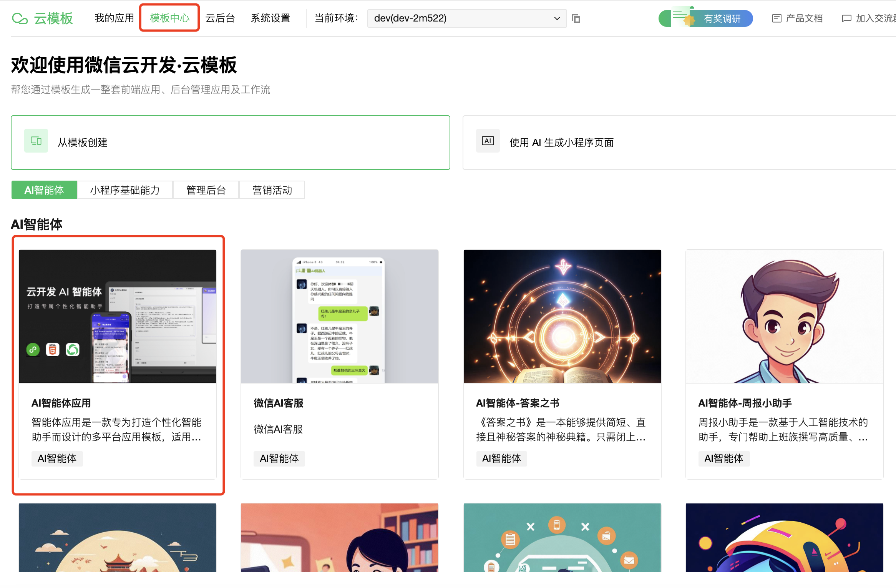Click the 加入交流群 chat bubble icon

coord(846,18)
